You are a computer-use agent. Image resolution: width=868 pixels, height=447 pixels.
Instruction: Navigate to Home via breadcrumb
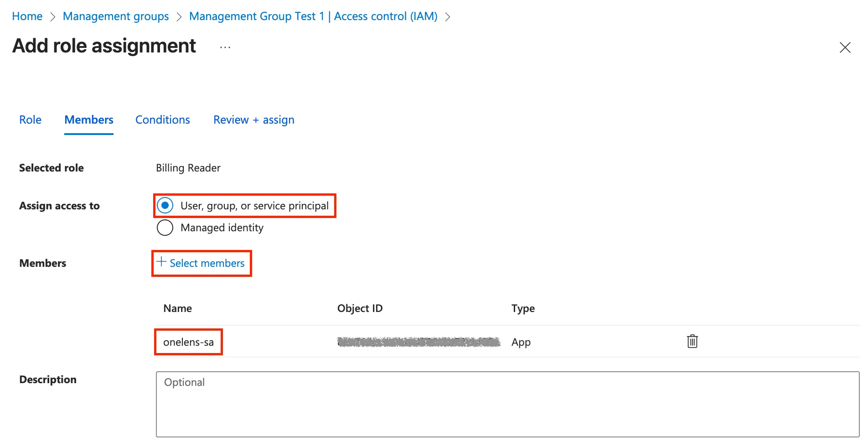(27, 16)
